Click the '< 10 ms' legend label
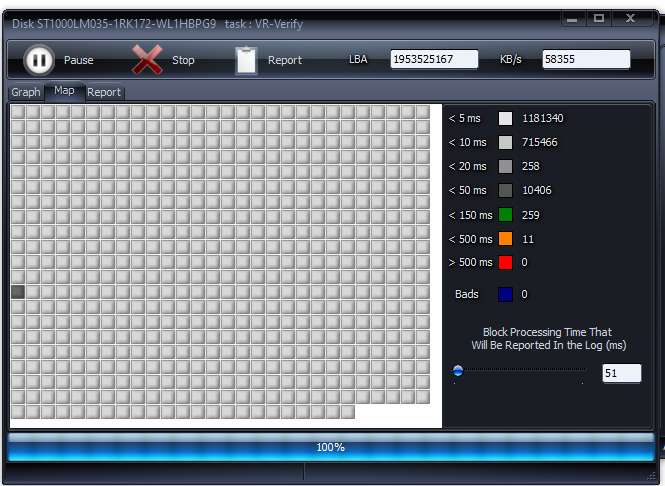Image resolution: width=665 pixels, height=486 pixels. (467, 142)
